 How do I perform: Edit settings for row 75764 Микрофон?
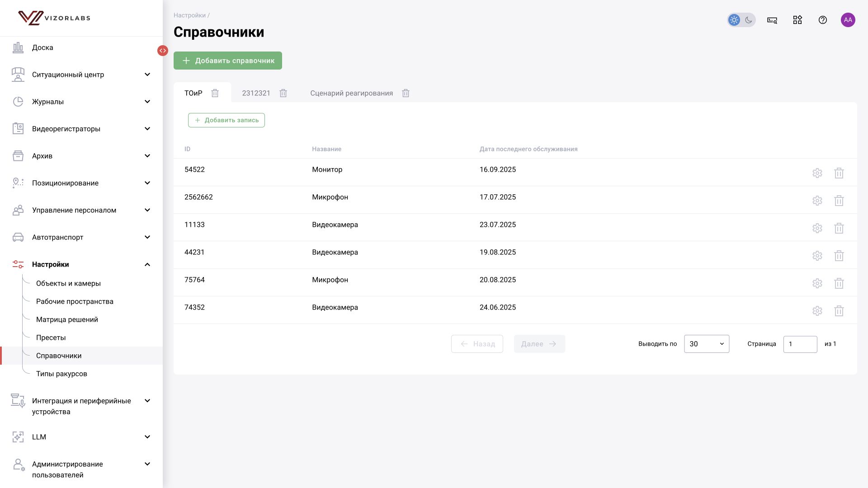point(817,283)
